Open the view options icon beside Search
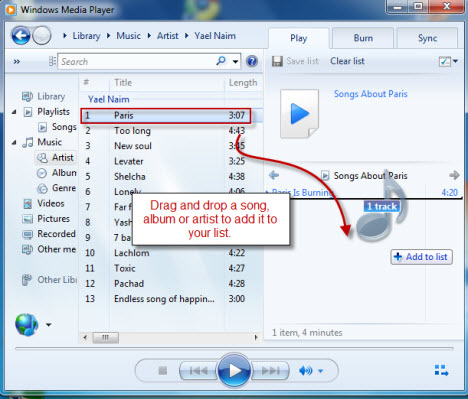Screen dimensions: 468x399 point(52,61)
